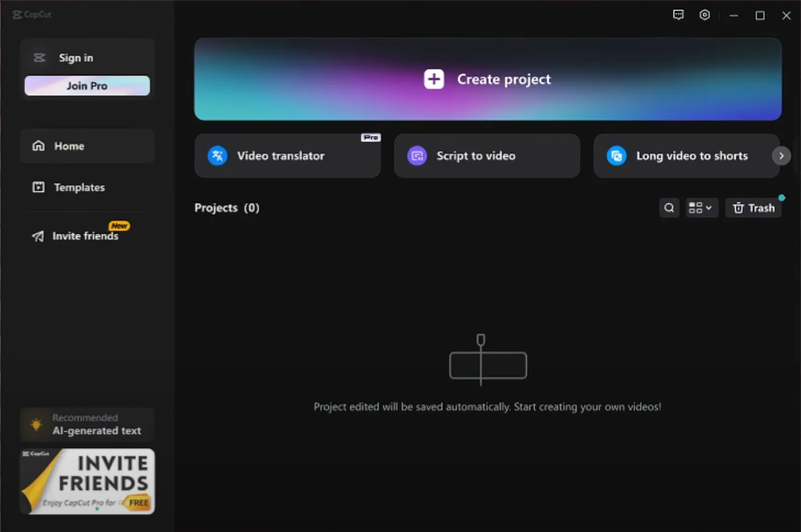Show more tools with right chevron arrow
This screenshot has width=801, height=532.
[781, 156]
